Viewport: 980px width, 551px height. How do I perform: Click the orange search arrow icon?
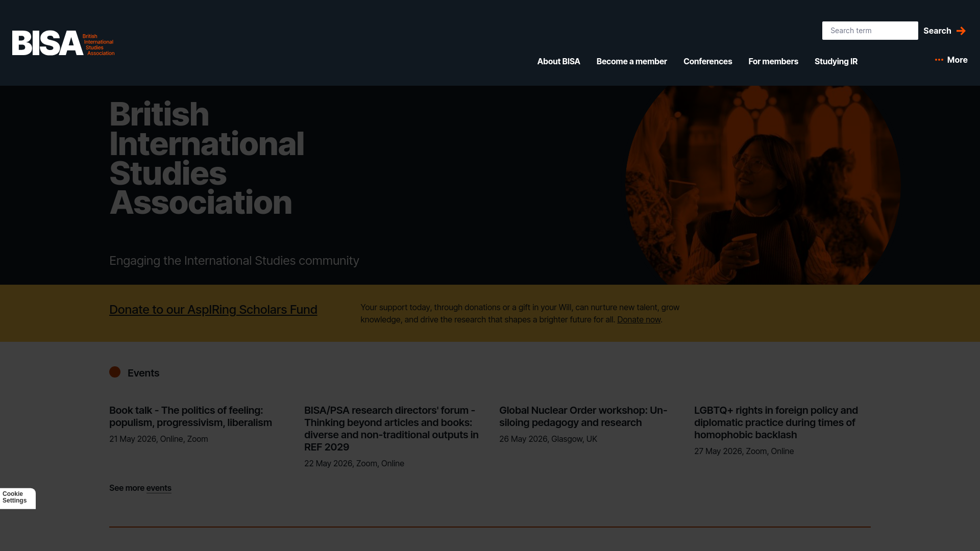(x=961, y=31)
